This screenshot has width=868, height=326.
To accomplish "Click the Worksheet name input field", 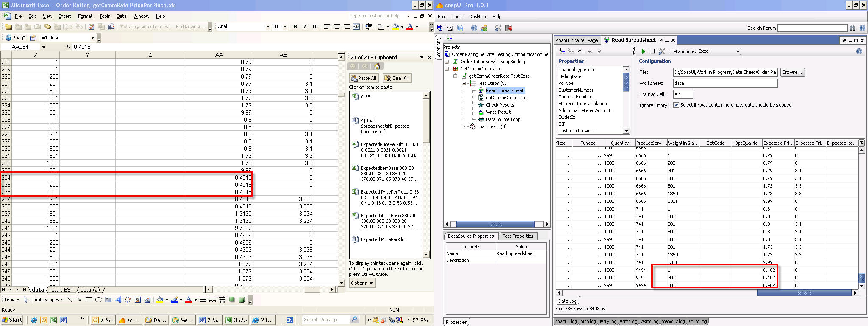I will [x=725, y=83].
